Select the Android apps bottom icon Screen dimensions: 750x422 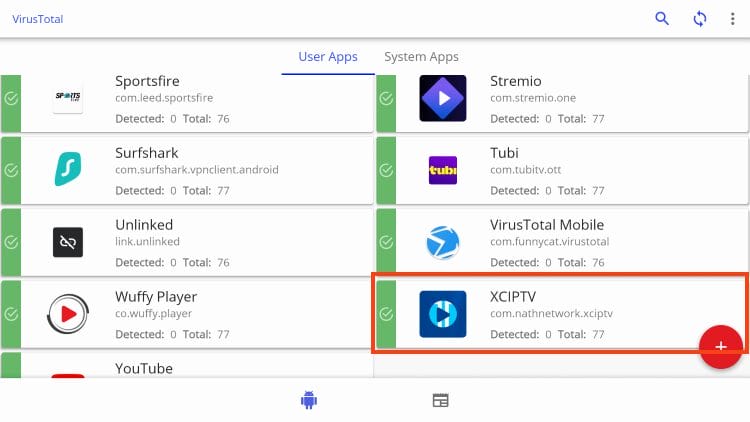pos(308,400)
